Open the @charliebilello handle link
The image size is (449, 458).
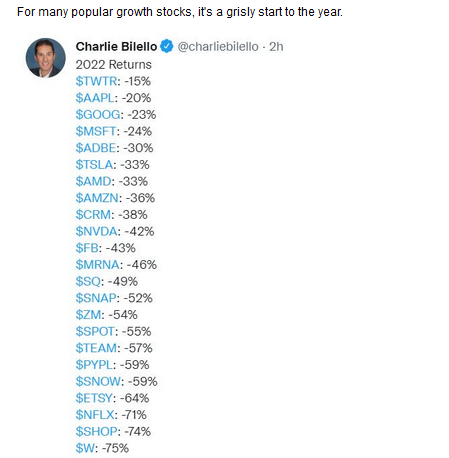tap(218, 47)
